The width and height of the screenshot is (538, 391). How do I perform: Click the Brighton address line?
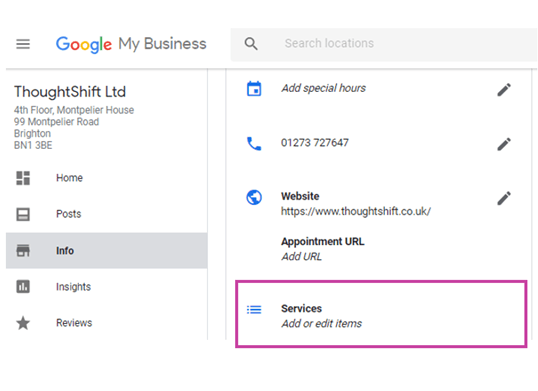click(x=32, y=134)
